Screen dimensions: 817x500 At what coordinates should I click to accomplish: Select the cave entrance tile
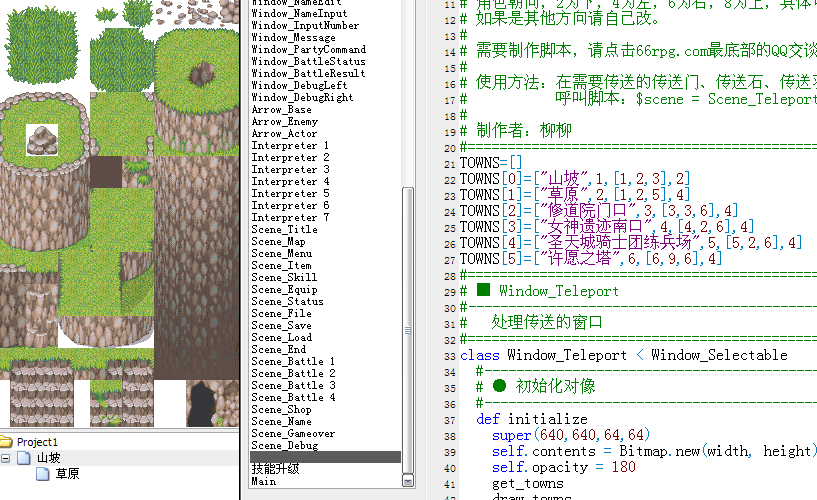click(203, 404)
